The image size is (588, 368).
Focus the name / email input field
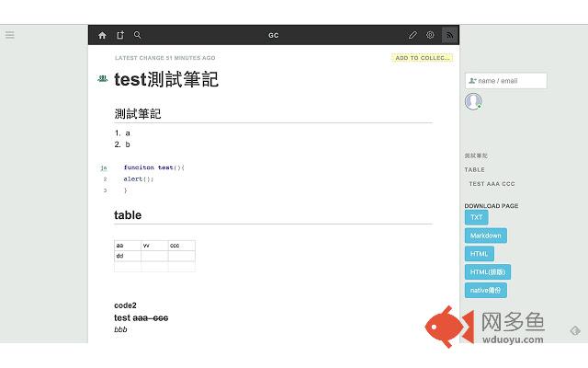pyautogui.click(x=506, y=81)
